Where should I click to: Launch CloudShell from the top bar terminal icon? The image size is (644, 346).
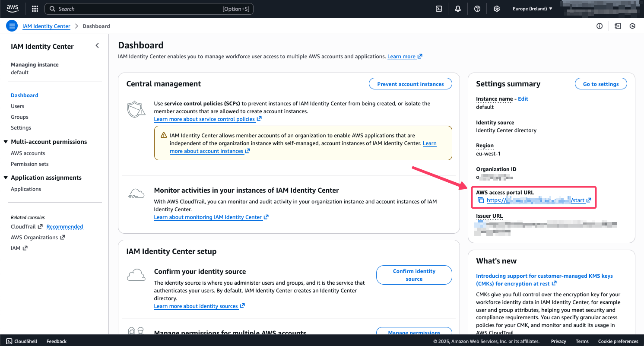point(439,9)
